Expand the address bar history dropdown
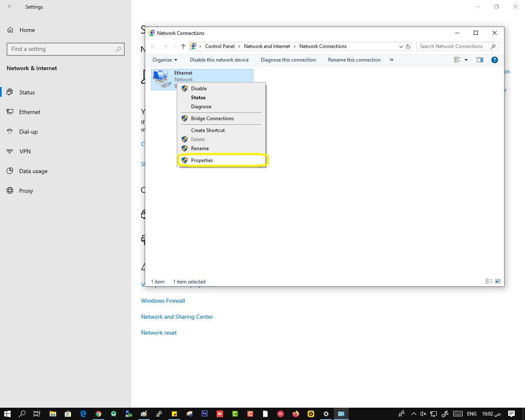 coord(401,46)
